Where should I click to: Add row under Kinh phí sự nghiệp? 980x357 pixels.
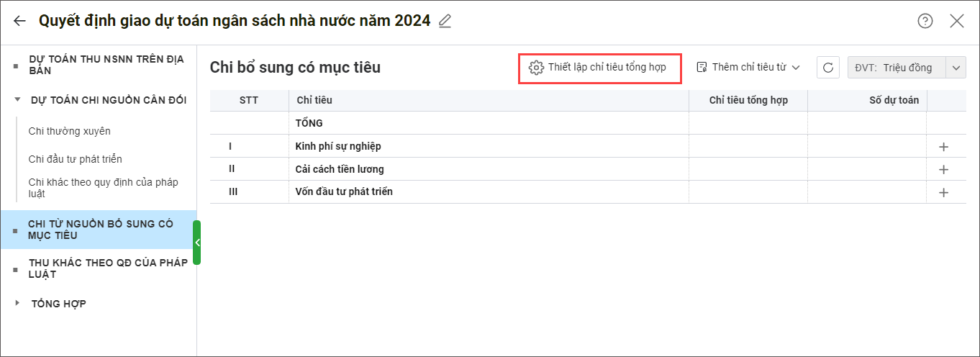pos(944,147)
